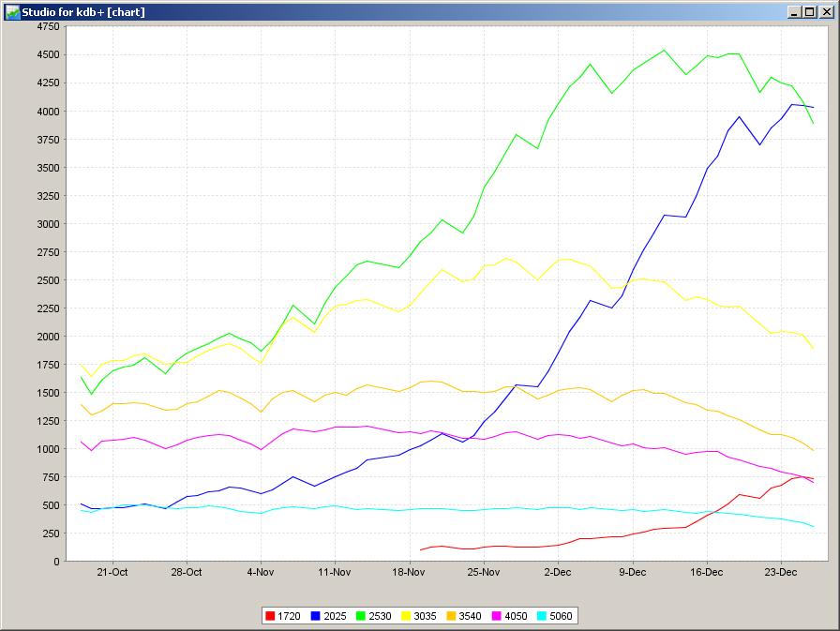840x631 pixels.
Task: Click the 2500 y-axis value
Action: tap(48, 280)
